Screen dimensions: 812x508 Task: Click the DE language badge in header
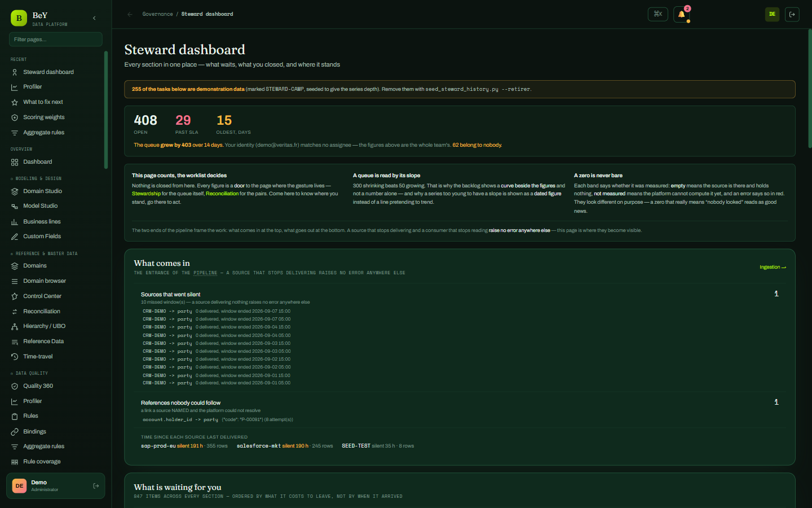coord(772,14)
